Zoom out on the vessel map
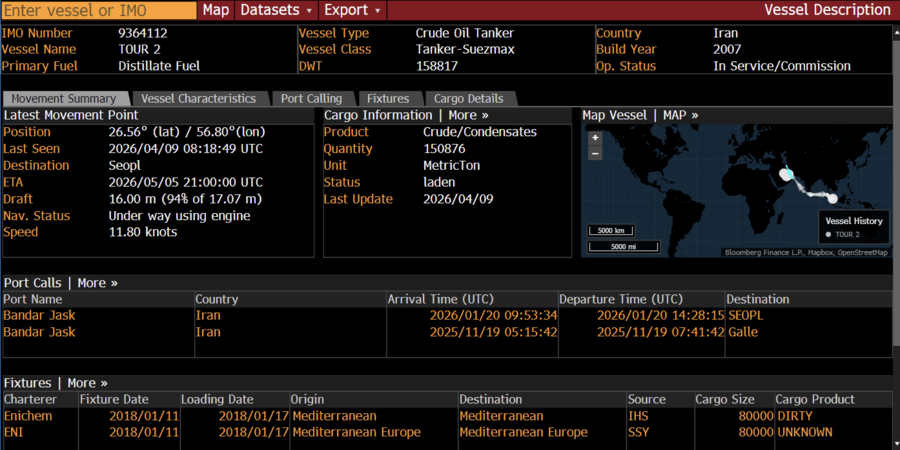The image size is (900, 450). coord(595,154)
